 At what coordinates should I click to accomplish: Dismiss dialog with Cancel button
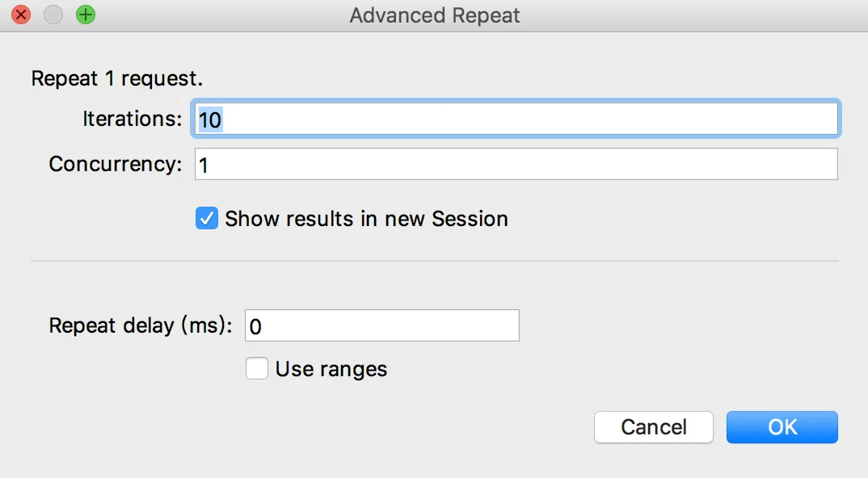tap(653, 427)
